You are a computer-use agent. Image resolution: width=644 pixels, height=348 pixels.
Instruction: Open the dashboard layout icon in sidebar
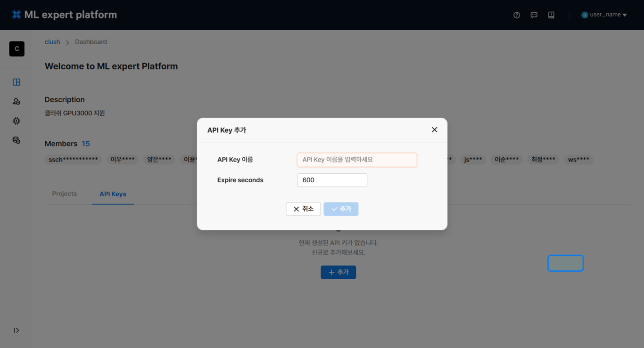17,82
